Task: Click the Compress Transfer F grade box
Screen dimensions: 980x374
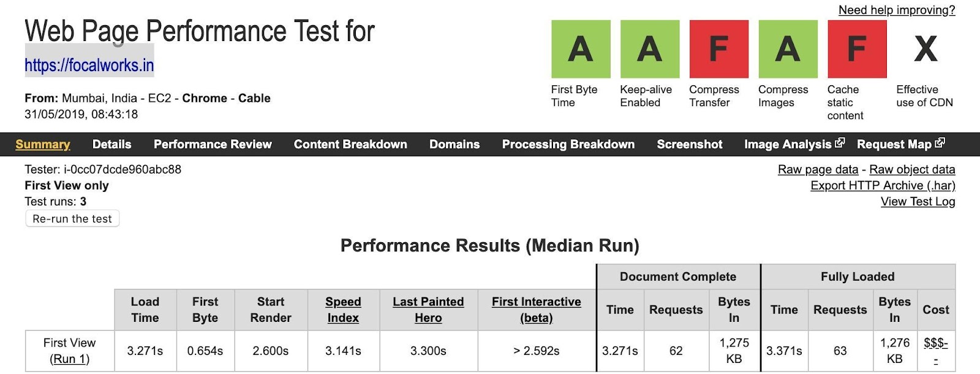Action: [x=718, y=49]
